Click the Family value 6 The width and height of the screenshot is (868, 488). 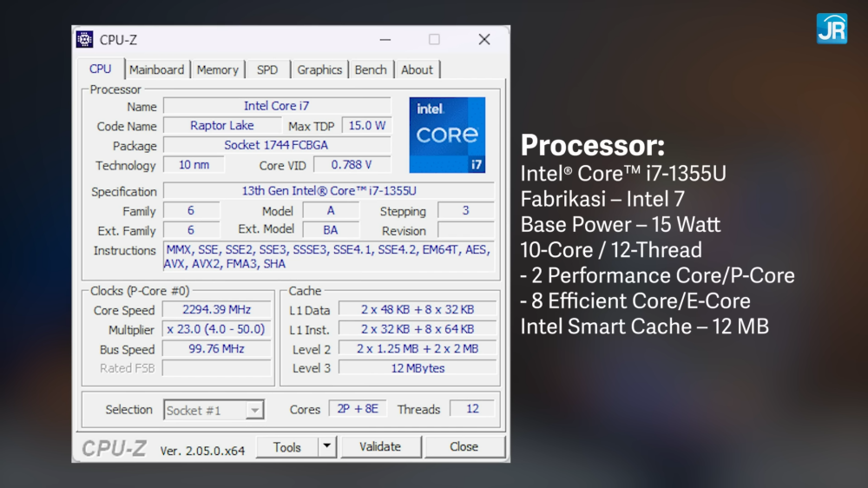(191, 210)
